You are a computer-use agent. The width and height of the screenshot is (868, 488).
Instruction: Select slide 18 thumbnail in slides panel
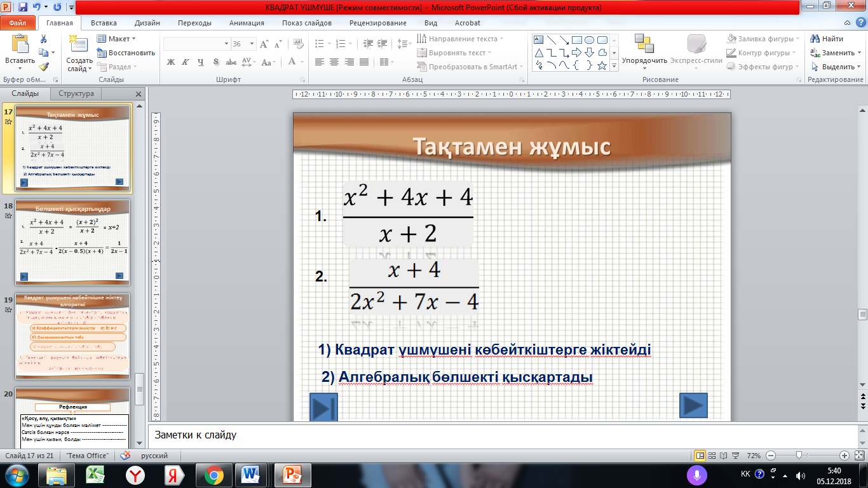(x=72, y=243)
